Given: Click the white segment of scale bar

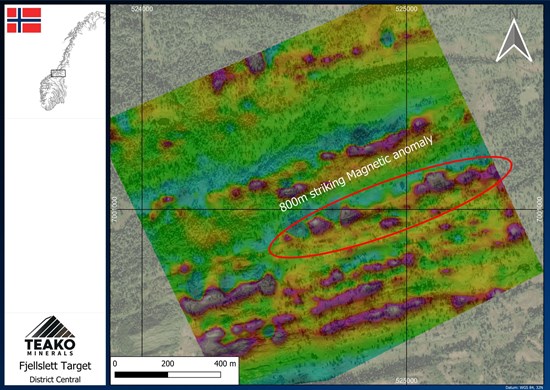Looking at the screenshot, I should [194, 375].
